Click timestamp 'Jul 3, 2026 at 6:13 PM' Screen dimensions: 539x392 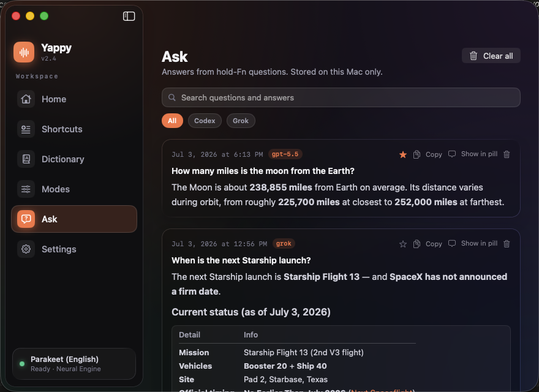(x=217, y=154)
